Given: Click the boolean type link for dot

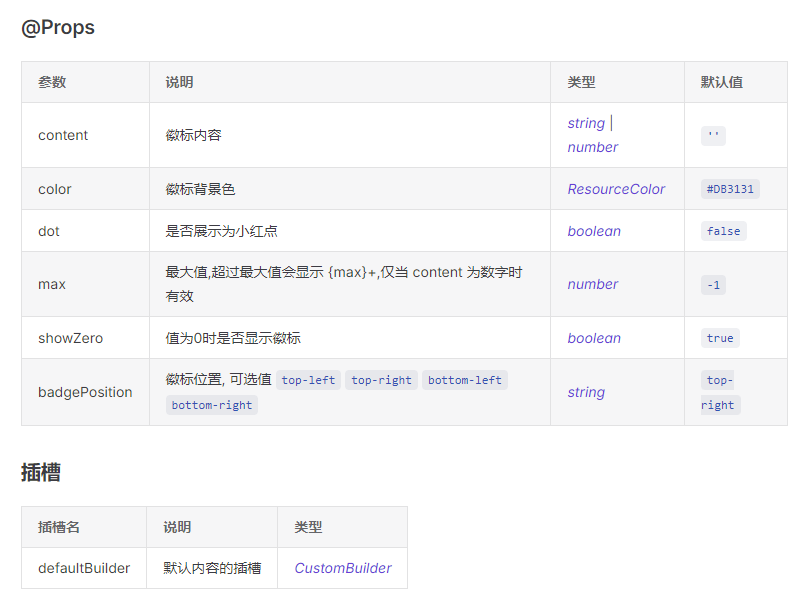Looking at the screenshot, I should pyautogui.click(x=594, y=230).
